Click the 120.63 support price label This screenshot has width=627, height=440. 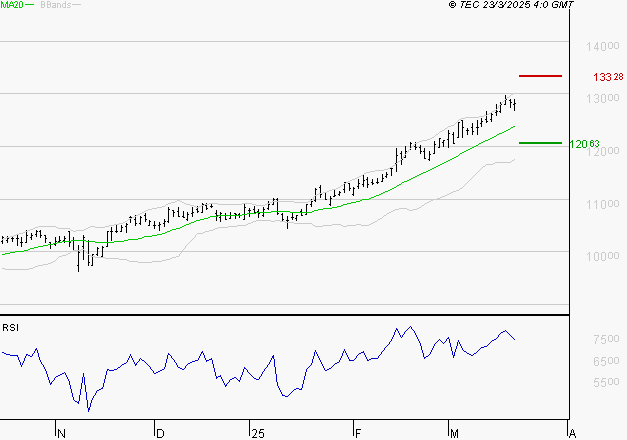point(584,144)
